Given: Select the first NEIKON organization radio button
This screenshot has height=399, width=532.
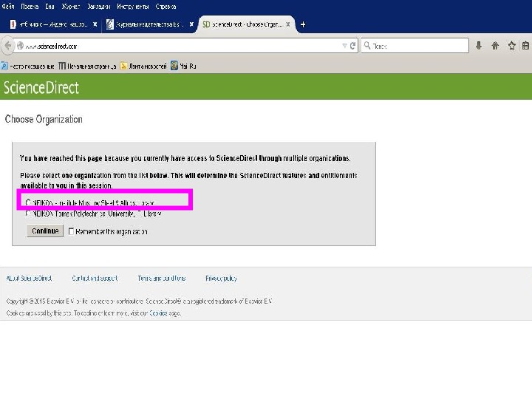Looking at the screenshot, I should click(x=29, y=202).
